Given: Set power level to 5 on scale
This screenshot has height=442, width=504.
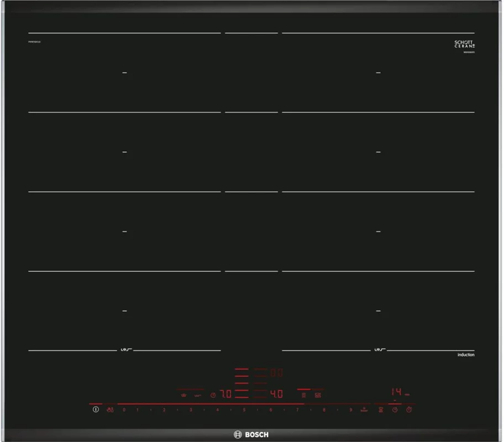Looking at the screenshot, I should (244, 410).
